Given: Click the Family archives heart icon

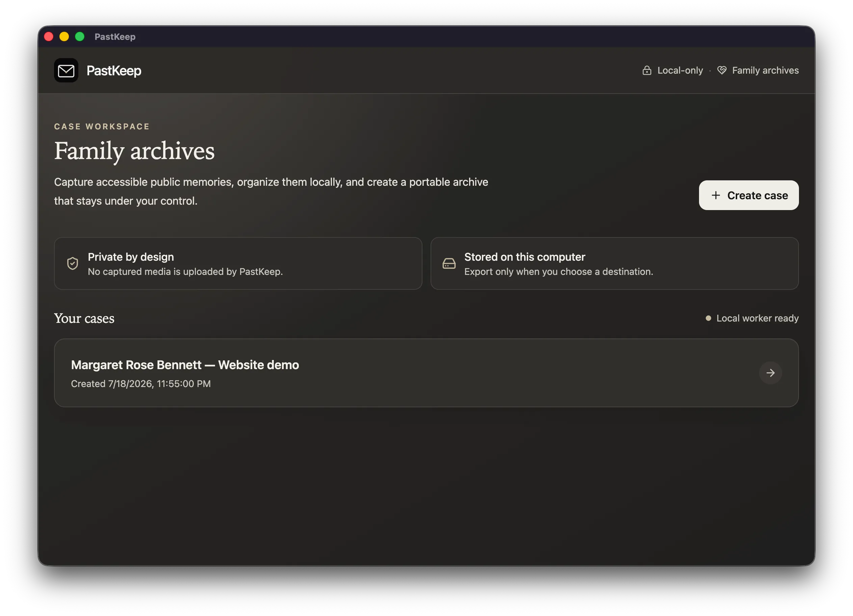Looking at the screenshot, I should coord(722,70).
